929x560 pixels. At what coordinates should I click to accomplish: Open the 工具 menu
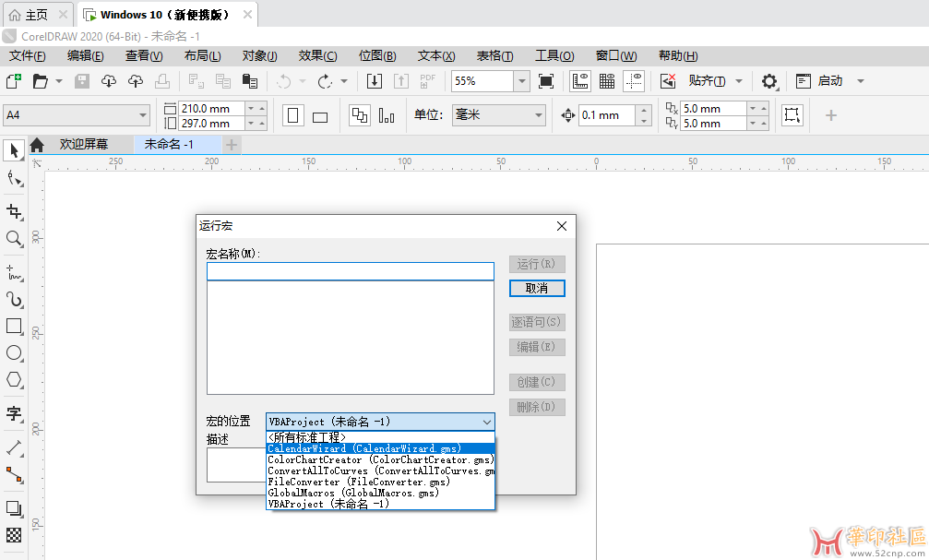(554, 56)
